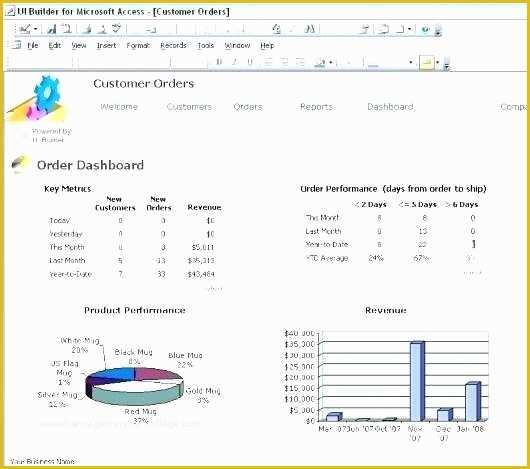Expand standard toolbar options chevron
The height and width of the screenshot is (469, 530).
coord(438,31)
